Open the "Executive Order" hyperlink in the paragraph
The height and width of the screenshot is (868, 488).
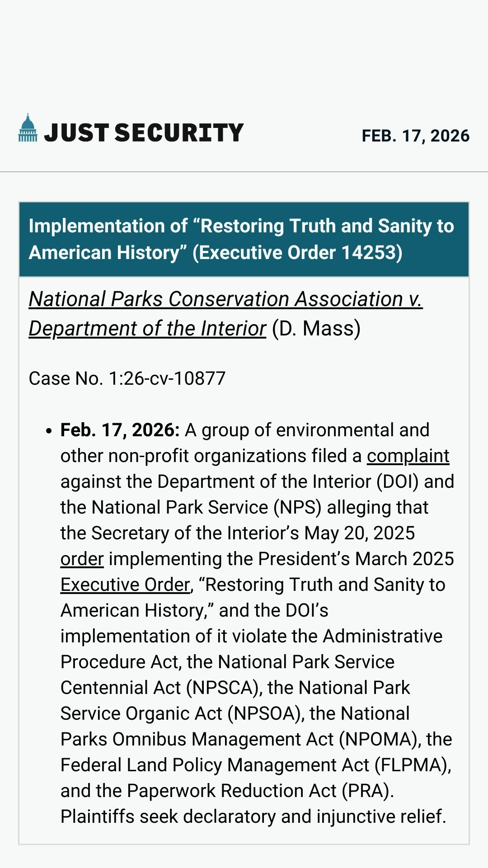tap(125, 585)
